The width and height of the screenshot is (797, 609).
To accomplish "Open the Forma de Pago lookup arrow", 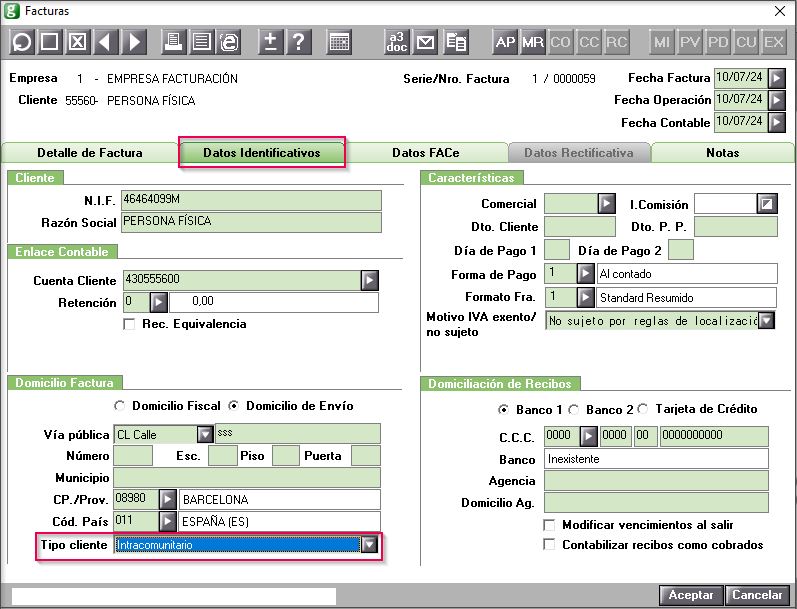I will tap(586, 273).
